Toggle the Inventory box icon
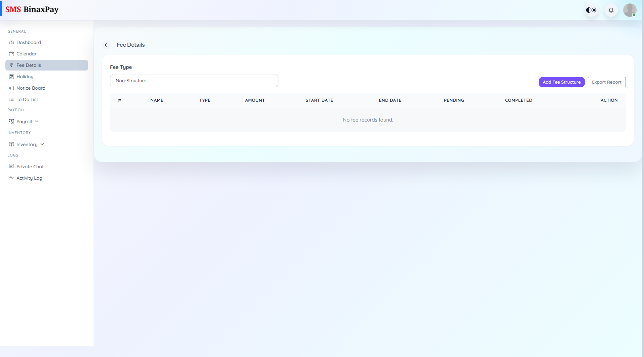The width and height of the screenshot is (644, 357). coord(11,144)
